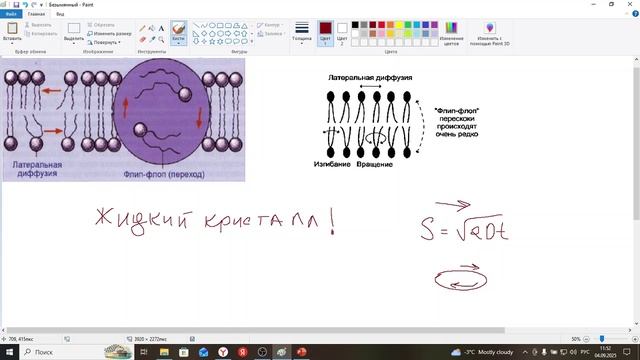The width and height of the screenshot is (640, 360).
Task: Open Task View on taskbar
Action: (x=144, y=352)
